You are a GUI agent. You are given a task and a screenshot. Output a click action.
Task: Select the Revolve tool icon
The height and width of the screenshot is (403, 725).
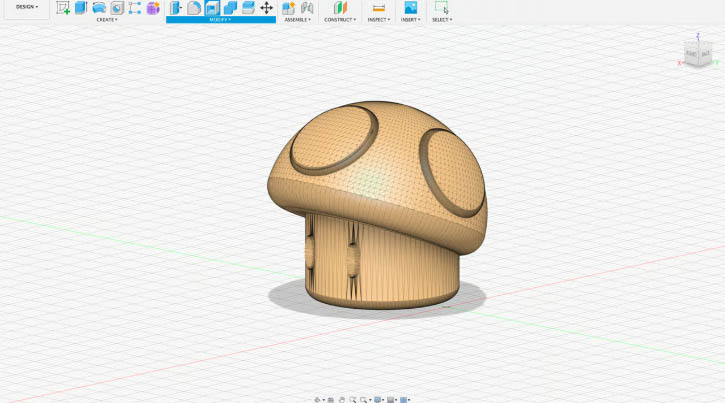pyautogui.click(x=99, y=7)
